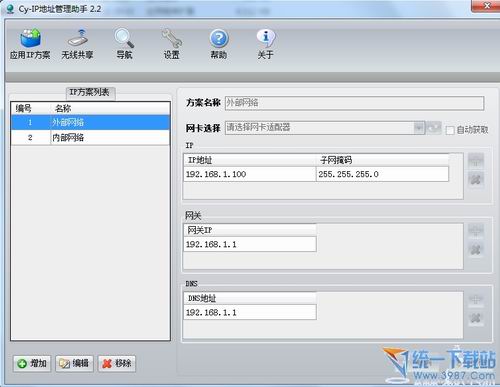
Task: Click the 名称 column header
Action: click(110, 108)
